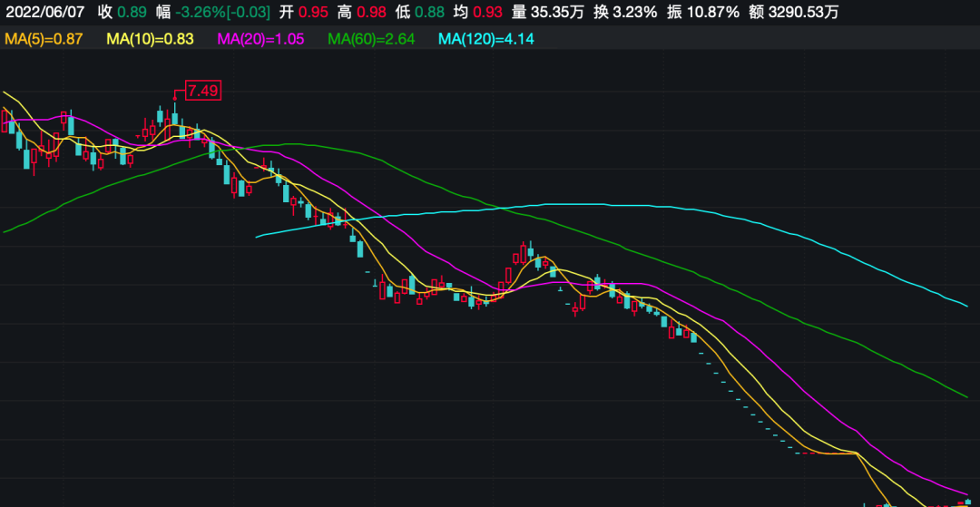Click the closing price value 0.89
This screenshot has height=507, width=980.
[x=132, y=12]
